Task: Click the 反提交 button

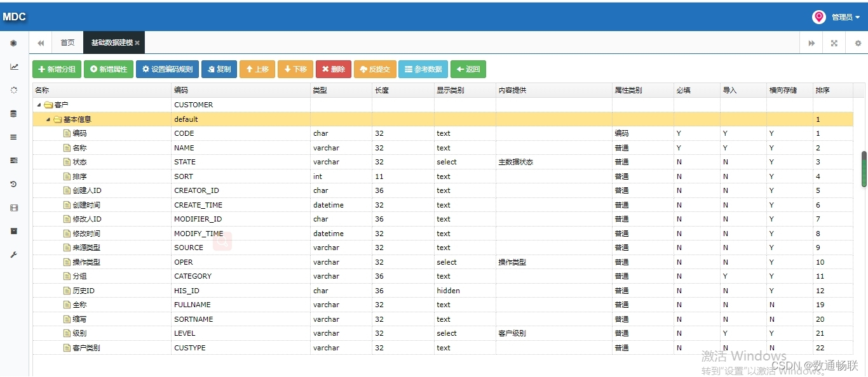Action: point(375,69)
